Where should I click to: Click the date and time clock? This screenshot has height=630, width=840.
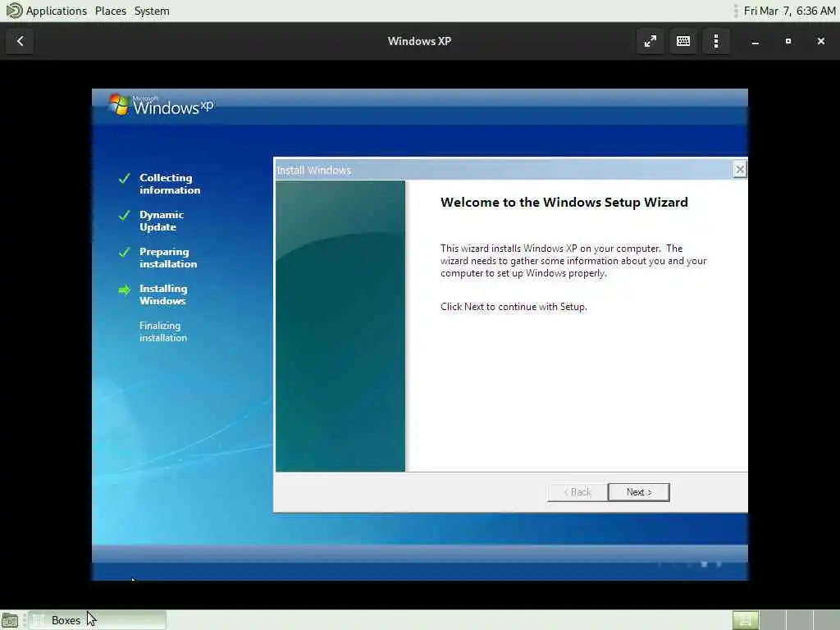[x=790, y=11]
